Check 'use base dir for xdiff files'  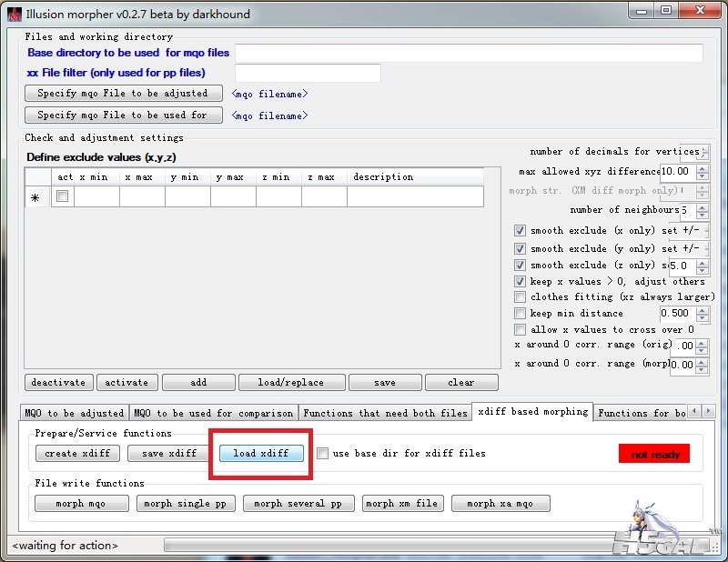pos(323,453)
